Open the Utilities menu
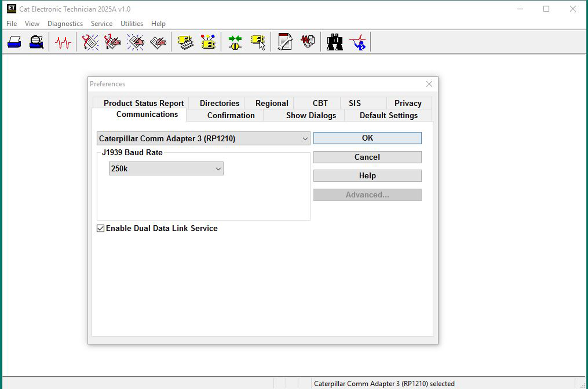This screenshot has height=389, width=588. pyautogui.click(x=131, y=24)
